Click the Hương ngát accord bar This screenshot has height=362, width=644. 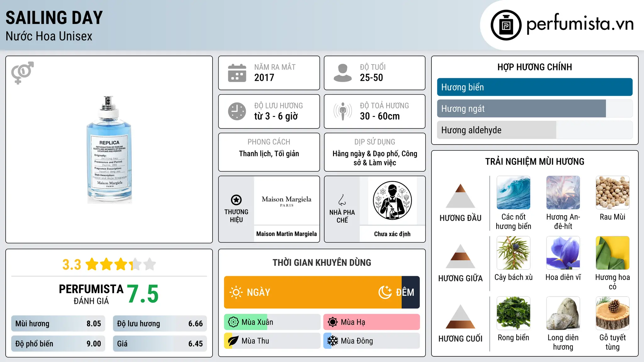535,109
